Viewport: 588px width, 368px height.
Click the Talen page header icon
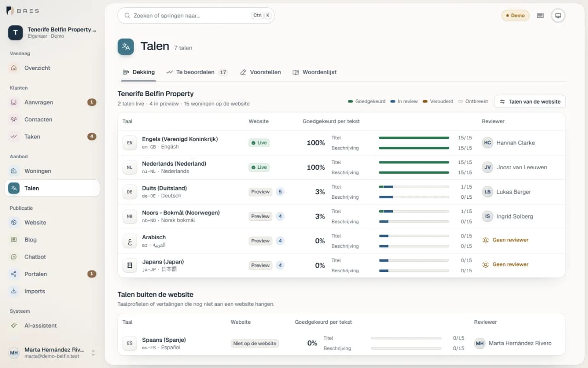click(126, 46)
